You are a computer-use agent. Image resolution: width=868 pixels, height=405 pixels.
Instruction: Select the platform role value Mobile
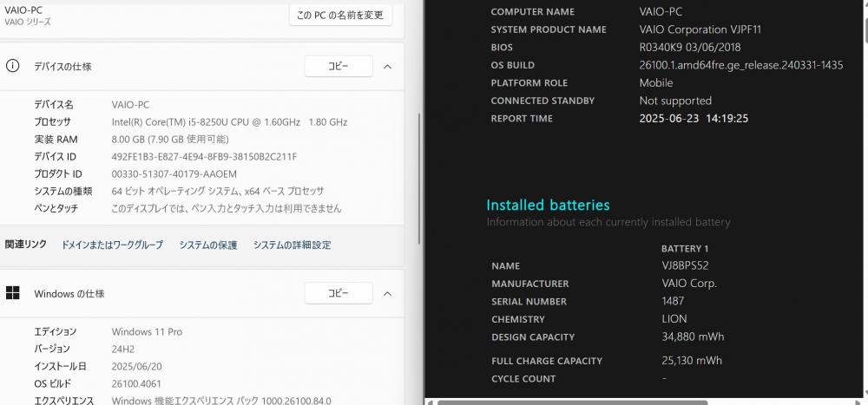point(656,82)
